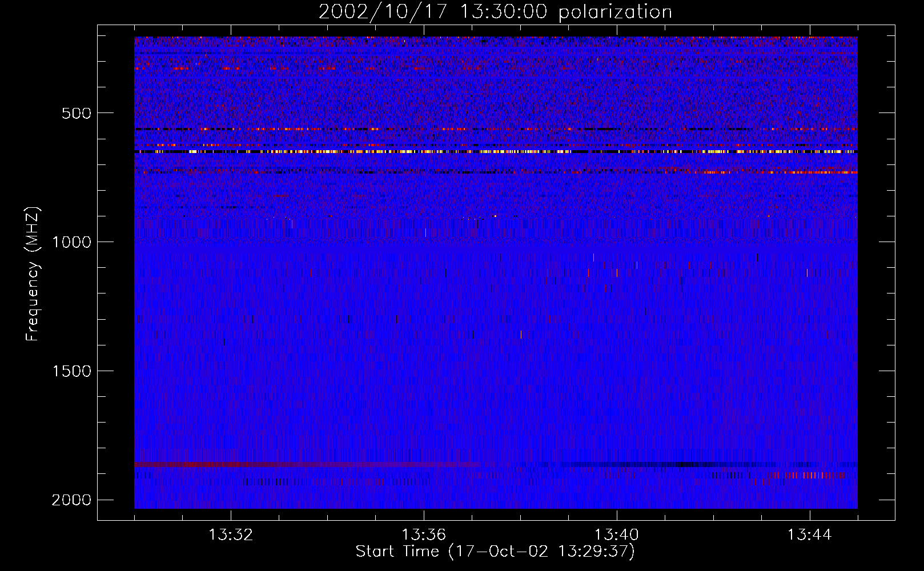
Task: Select the 2000 frequency tick label
Action: pos(71,500)
